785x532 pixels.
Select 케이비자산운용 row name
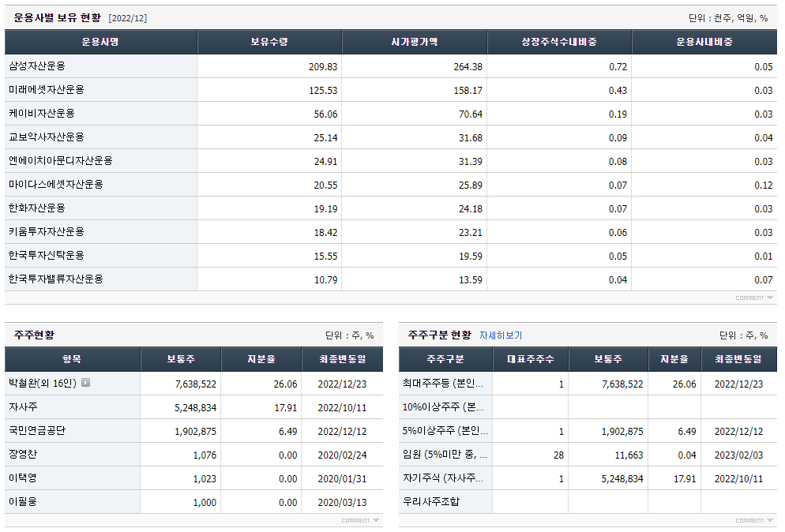click(x=42, y=114)
